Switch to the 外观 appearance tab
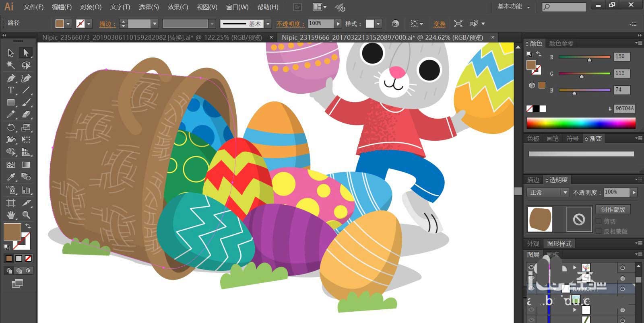Image resolution: width=644 pixels, height=323 pixels. pyautogui.click(x=533, y=243)
